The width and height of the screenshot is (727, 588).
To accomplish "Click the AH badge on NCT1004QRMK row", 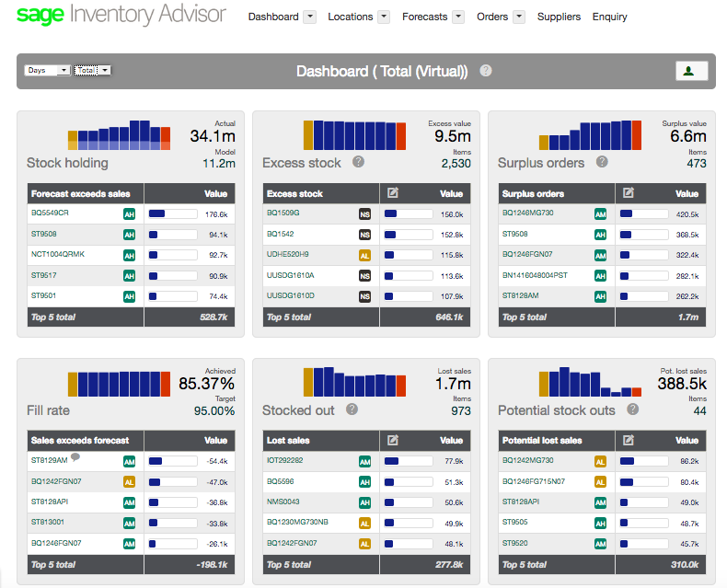I will coord(130,256).
